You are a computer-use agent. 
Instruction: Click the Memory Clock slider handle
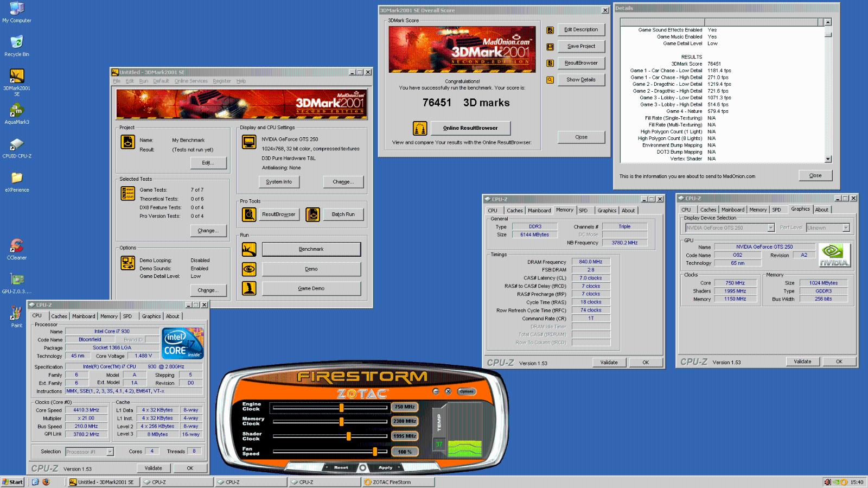341,421
